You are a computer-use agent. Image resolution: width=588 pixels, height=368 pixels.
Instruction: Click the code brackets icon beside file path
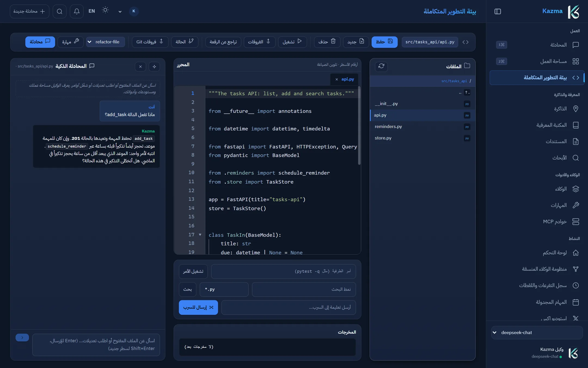pyautogui.click(x=465, y=42)
